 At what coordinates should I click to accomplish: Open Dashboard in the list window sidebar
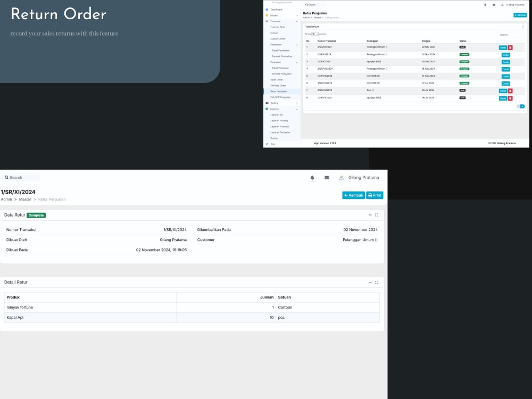click(276, 10)
